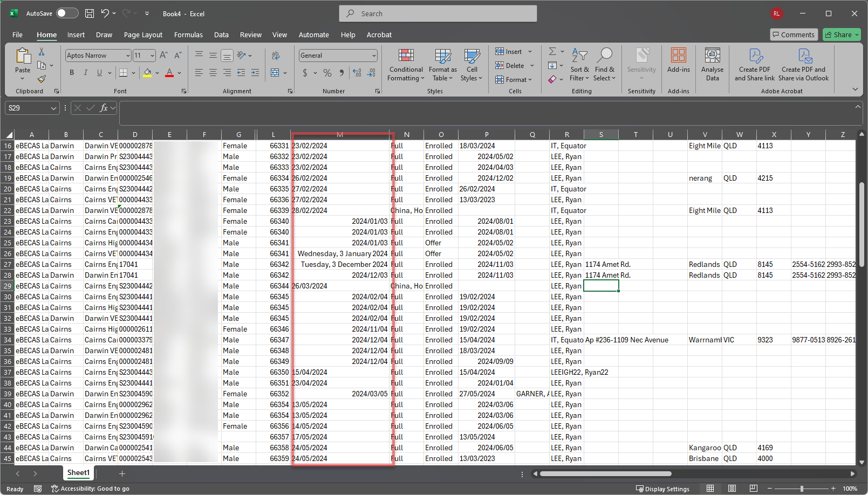868x495 pixels.
Task: Open the Page Layout ribbon tab
Action: [x=143, y=35]
